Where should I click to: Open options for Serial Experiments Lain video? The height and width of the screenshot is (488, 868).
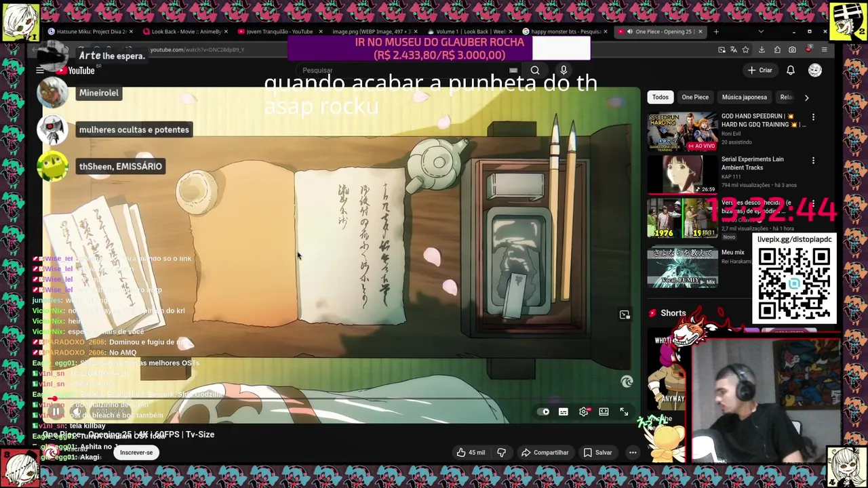(813, 161)
